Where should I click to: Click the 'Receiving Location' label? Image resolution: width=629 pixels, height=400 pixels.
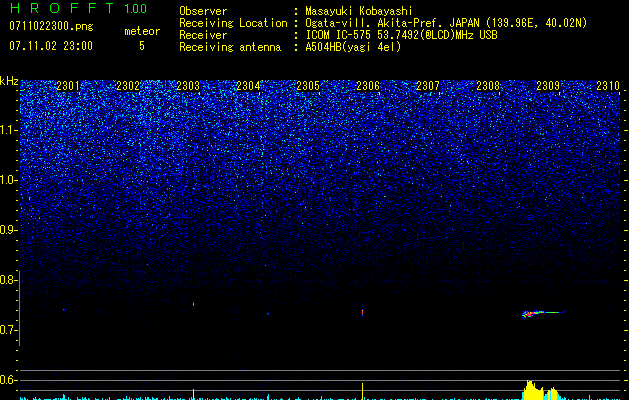233,23
